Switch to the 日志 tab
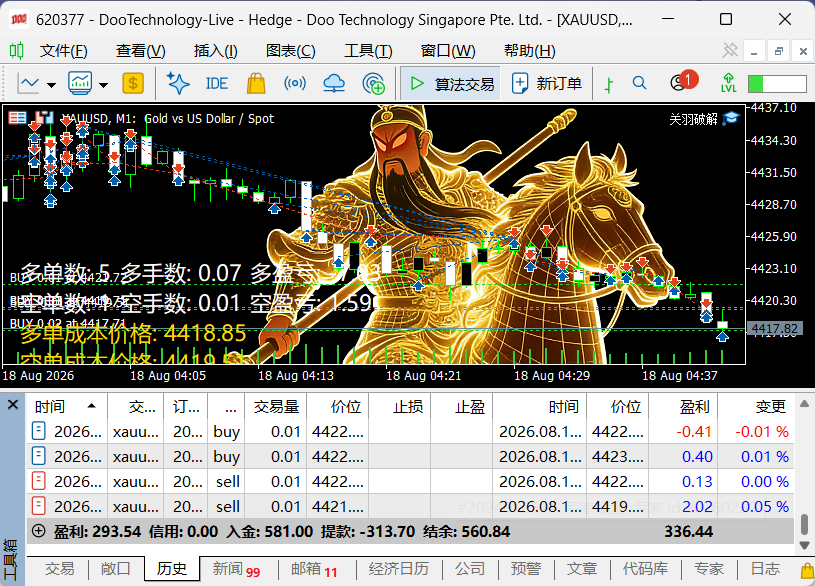This screenshot has height=586, width=815. pyautogui.click(x=765, y=569)
